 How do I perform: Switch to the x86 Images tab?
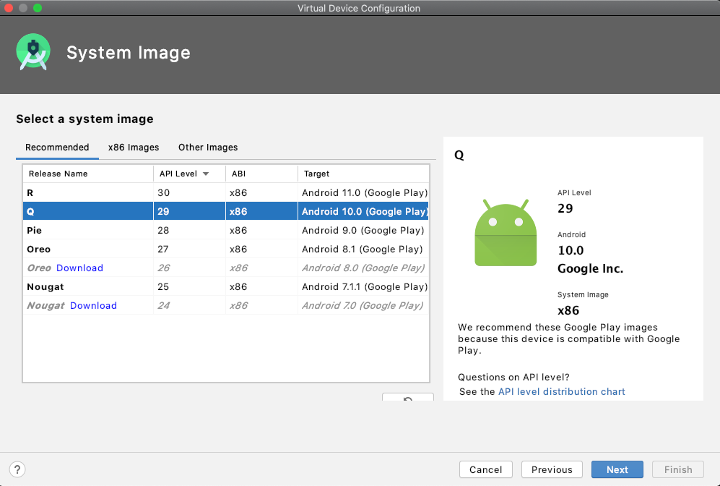pyautogui.click(x=133, y=147)
